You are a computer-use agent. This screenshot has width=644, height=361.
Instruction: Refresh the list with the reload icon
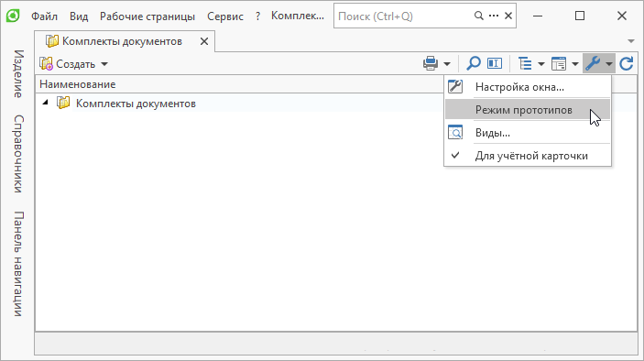click(627, 63)
